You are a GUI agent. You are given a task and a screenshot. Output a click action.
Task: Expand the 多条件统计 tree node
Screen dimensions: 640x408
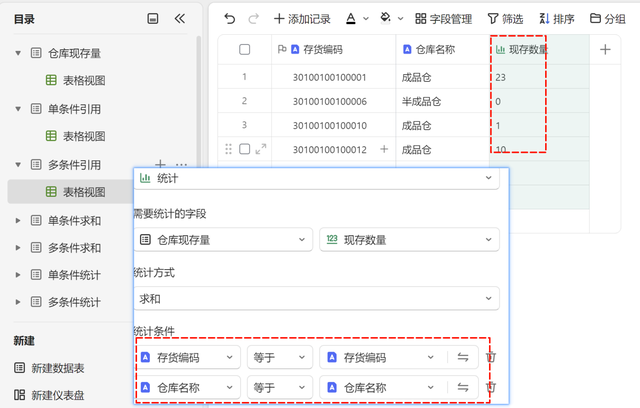click(18, 302)
